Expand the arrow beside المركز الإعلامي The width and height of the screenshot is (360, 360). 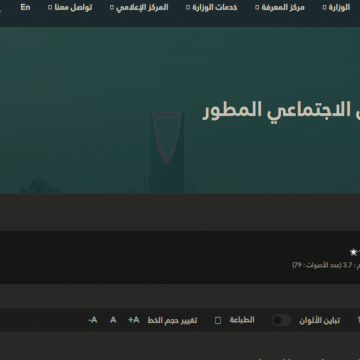pyautogui.click(x=112, y=8)
